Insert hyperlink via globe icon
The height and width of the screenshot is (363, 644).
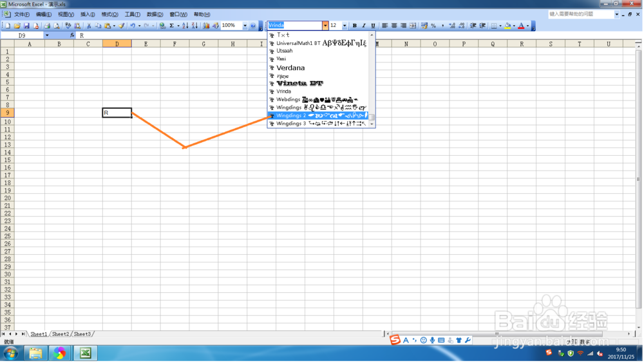[163, 26]
